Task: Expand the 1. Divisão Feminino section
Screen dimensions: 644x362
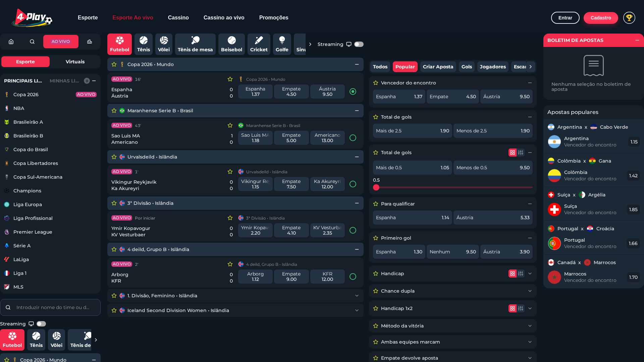Action: [357, 296]
